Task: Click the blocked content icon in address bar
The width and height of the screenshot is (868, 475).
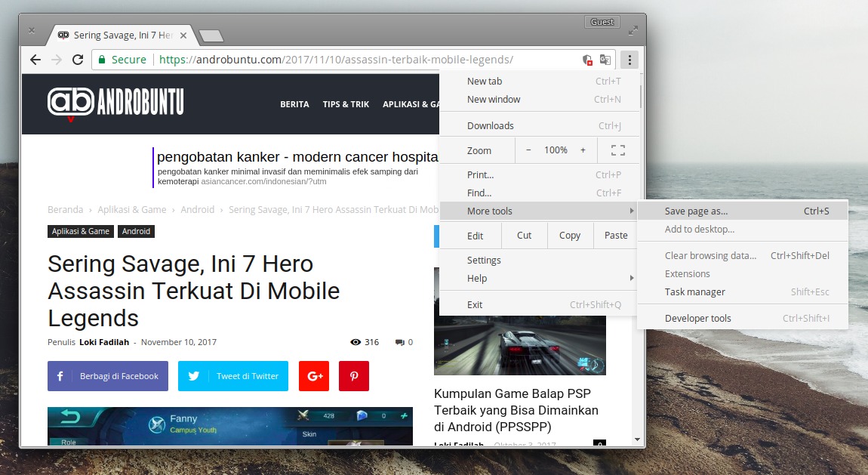Action: (586, 58)
